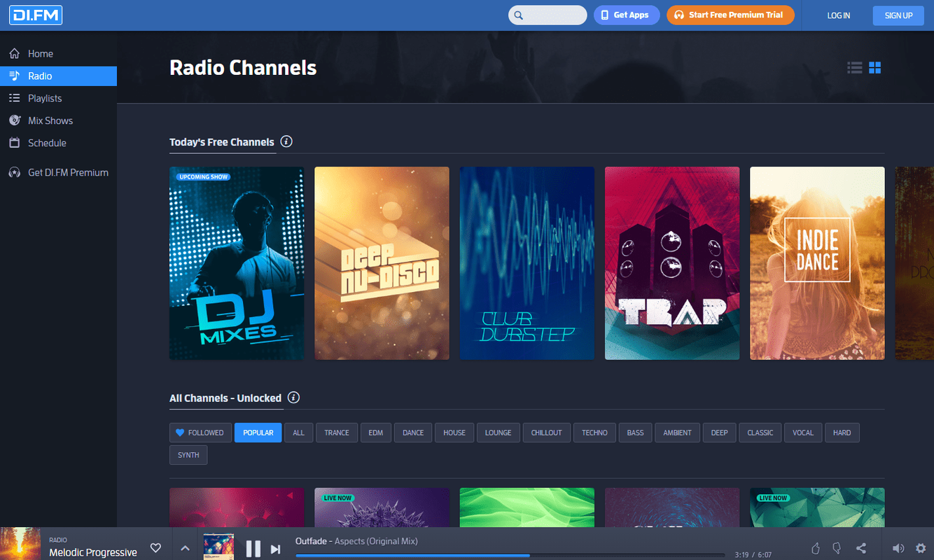Select the AMBIENT filter
Image resolution: width=934 pixels, height=560 pixels.
[678, 433]
